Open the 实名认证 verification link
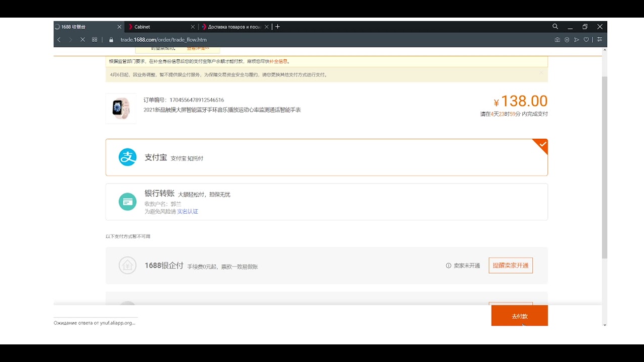The image size is (644, 362). [x=188, y=212]
